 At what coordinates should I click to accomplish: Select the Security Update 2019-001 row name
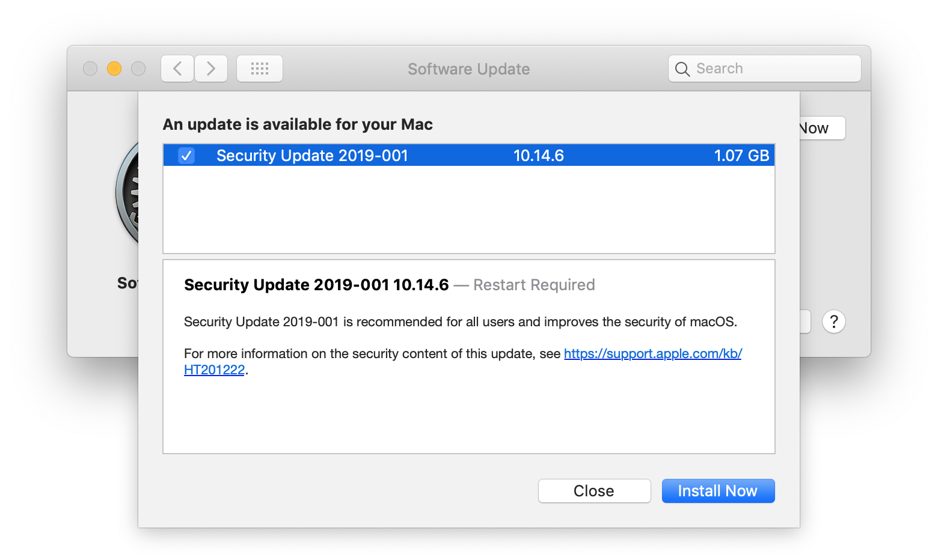click(312, 156)
